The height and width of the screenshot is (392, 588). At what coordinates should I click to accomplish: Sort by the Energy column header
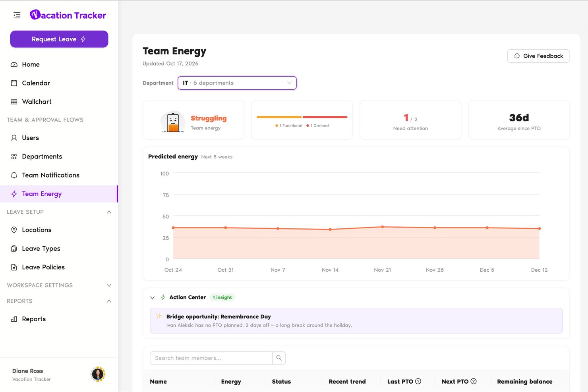(231, 382)
